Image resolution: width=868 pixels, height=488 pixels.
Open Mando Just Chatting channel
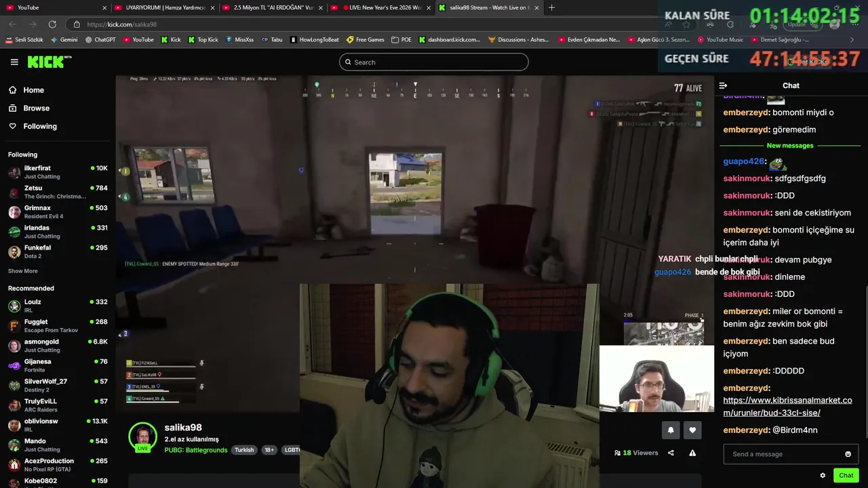click(x=58, y=445)
